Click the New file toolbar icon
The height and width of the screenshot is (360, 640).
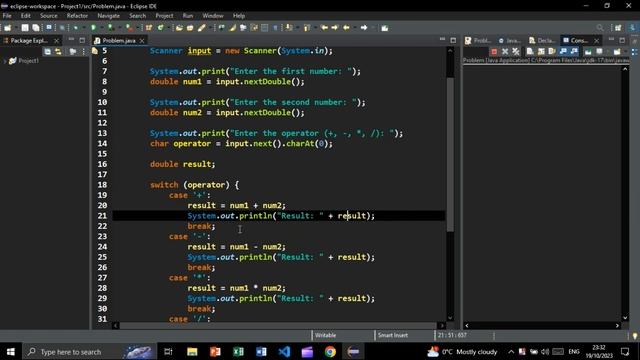point(7,28)
